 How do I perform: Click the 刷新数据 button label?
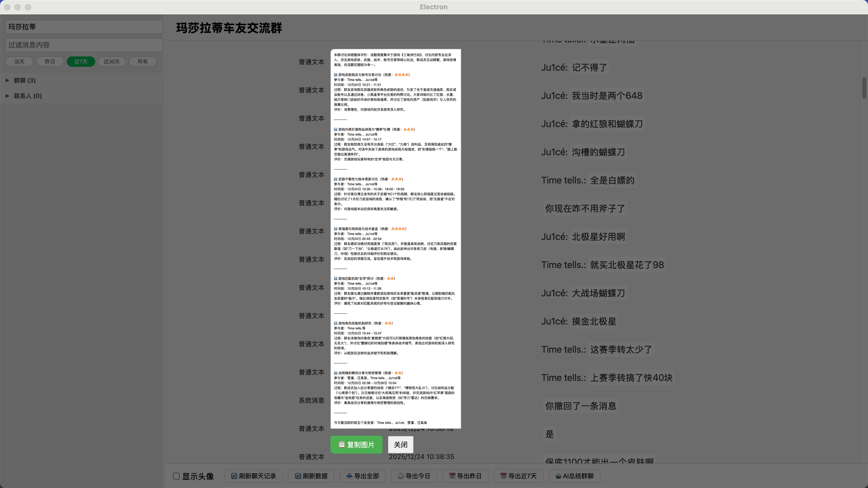pyautogui.click(x=315, y=476)
